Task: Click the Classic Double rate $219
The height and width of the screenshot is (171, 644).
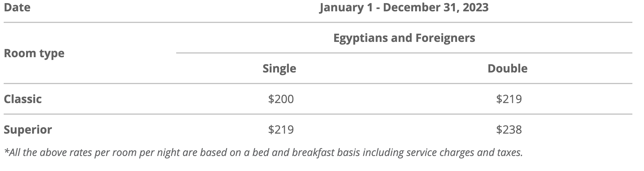Action: (x=509, y=99)
